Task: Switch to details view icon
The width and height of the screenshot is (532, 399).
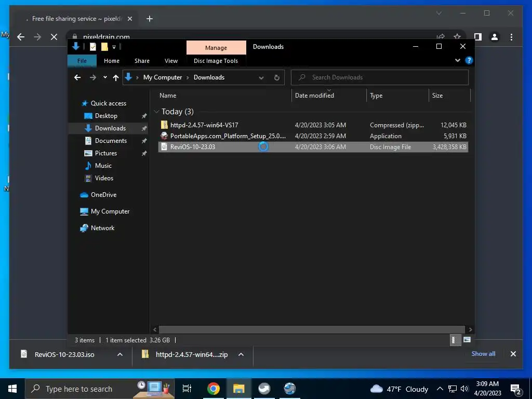Action: [454, 340]
